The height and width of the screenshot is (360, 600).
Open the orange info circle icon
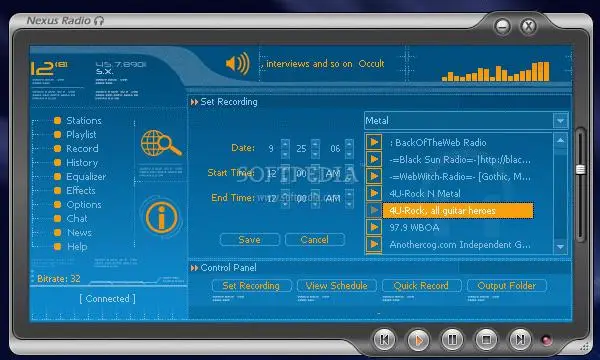(161, 217)
